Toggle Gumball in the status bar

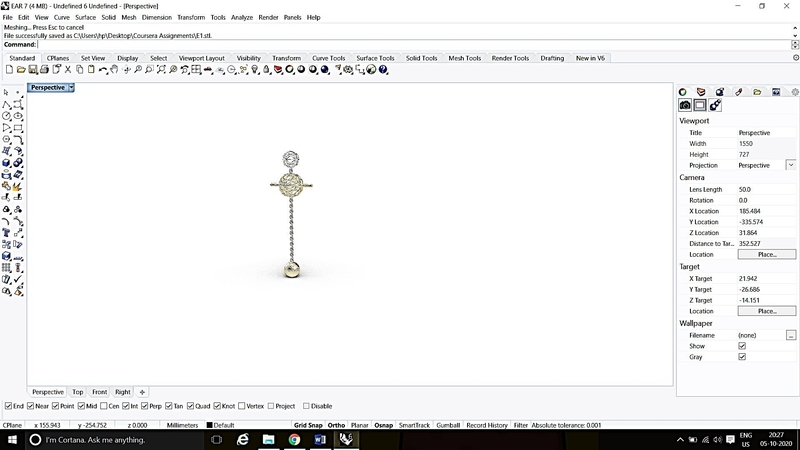click(x=448, y=425)
